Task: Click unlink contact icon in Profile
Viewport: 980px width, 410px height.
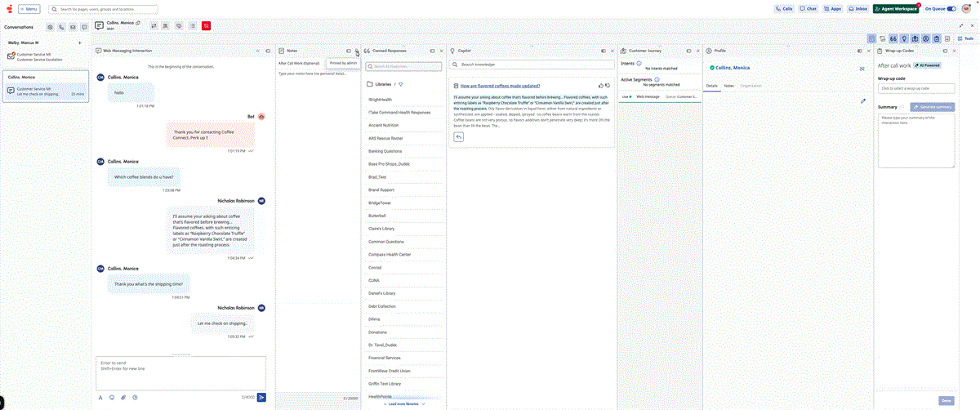Action: 862,69
